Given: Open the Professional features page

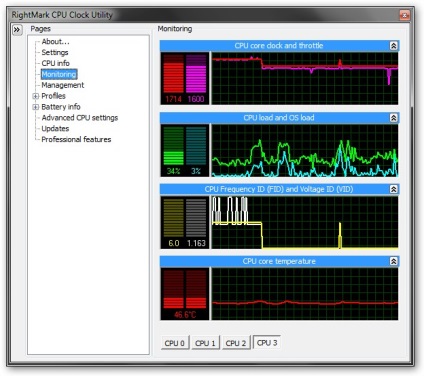Looking at the screenshot, I should coord(76,140).
